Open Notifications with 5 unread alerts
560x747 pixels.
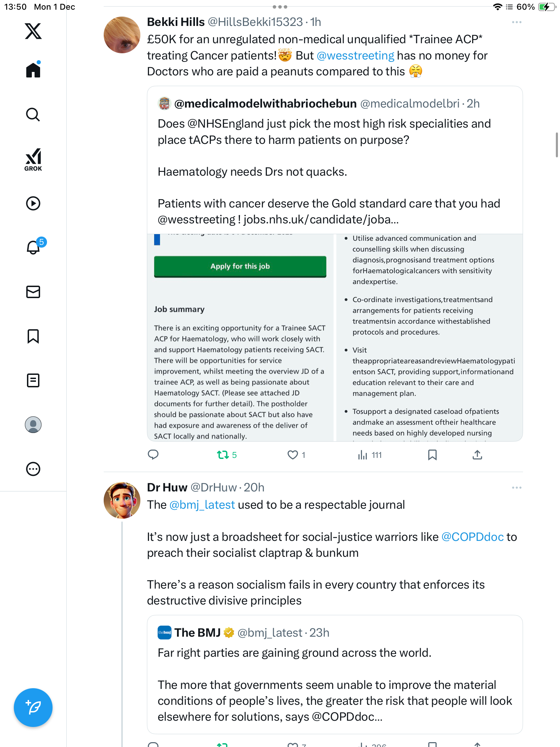coord(34,247)
